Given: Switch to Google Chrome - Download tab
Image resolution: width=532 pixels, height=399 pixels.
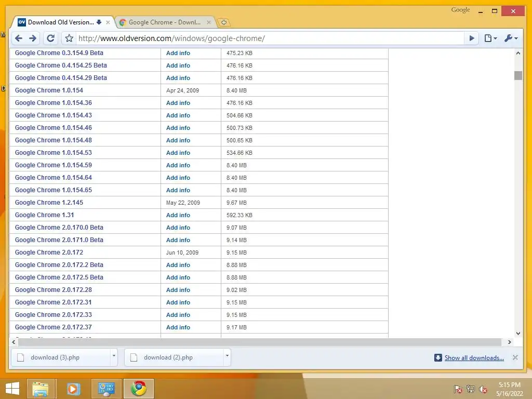Looking at the screenshot, I should (x=165, y=22).
